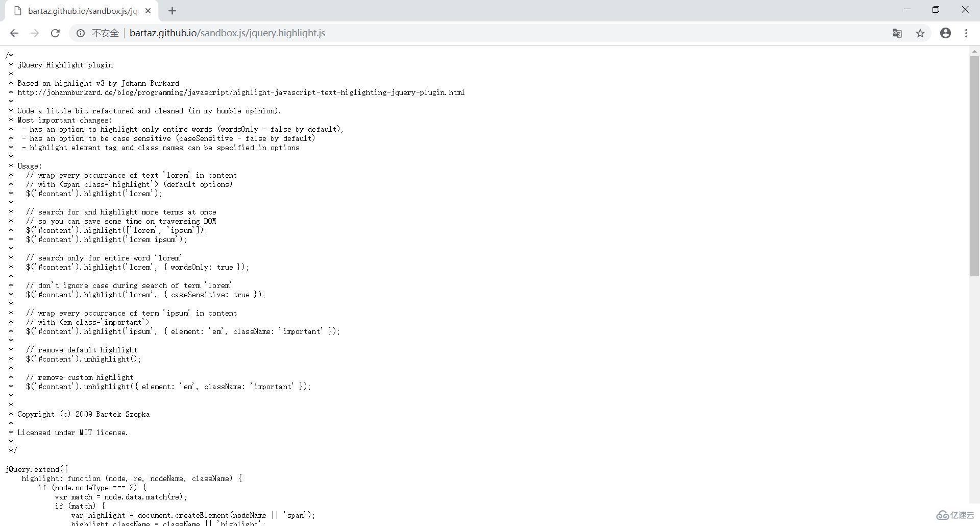980x526 pixels.
Task: Click the johannburkard.de URL text
Action: 241,92
